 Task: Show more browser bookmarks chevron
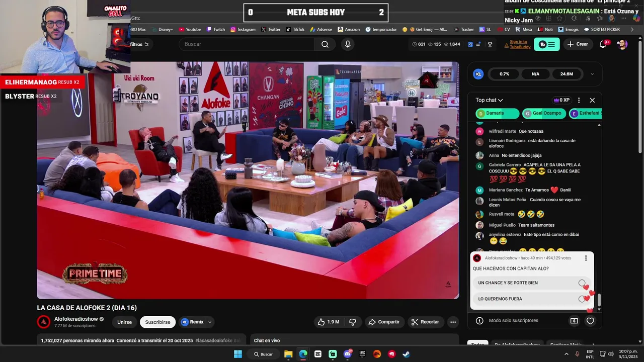click(632, 30)
